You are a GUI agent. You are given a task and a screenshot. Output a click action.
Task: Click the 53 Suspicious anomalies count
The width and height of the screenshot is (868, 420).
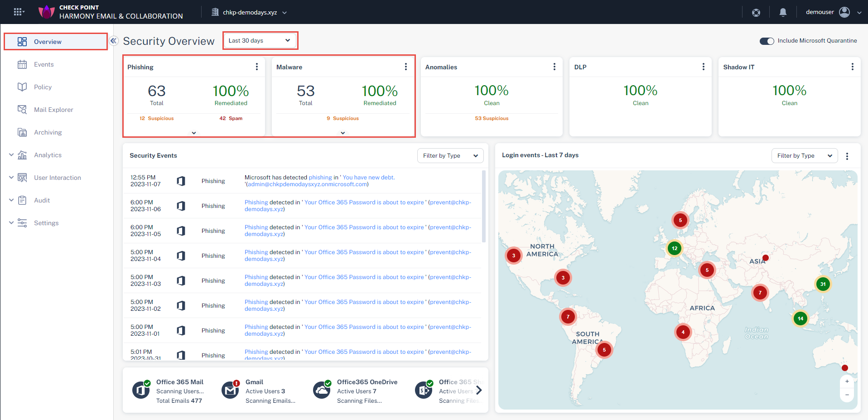[x=492, y=119]
